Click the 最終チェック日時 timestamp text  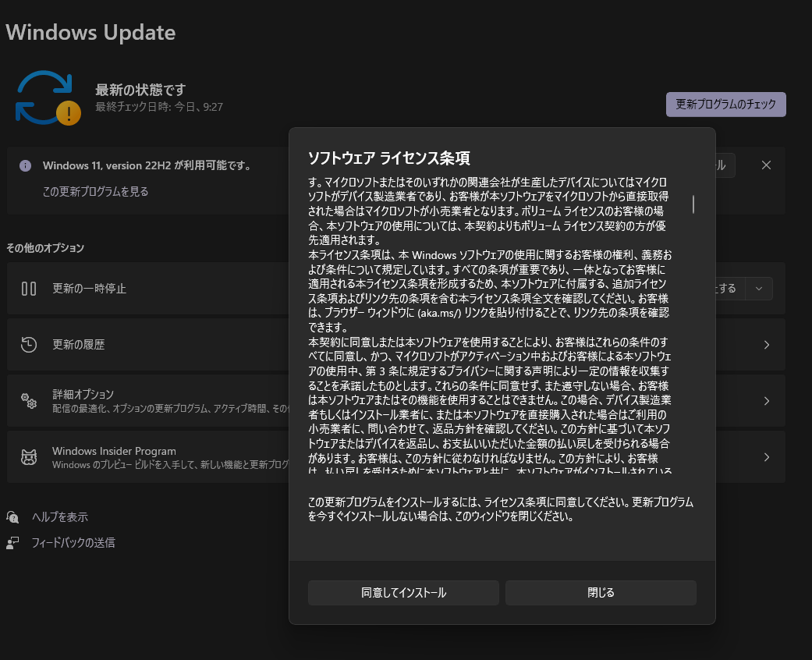159,107
